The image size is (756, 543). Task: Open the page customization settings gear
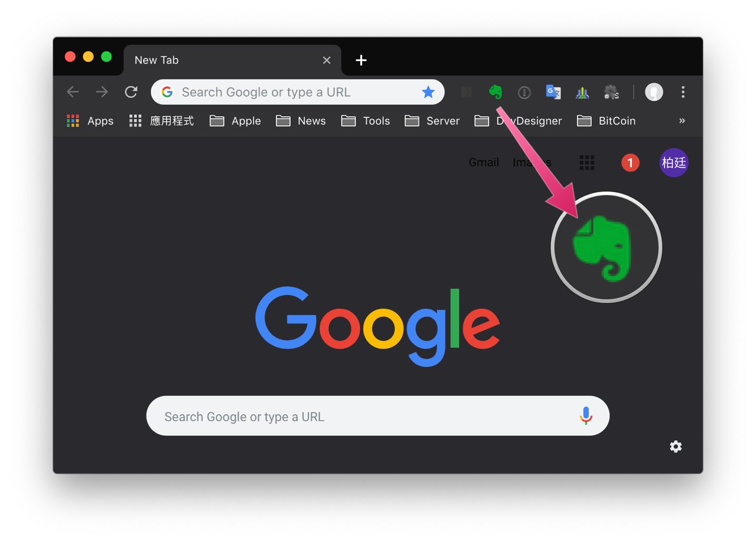click(676, 446)
